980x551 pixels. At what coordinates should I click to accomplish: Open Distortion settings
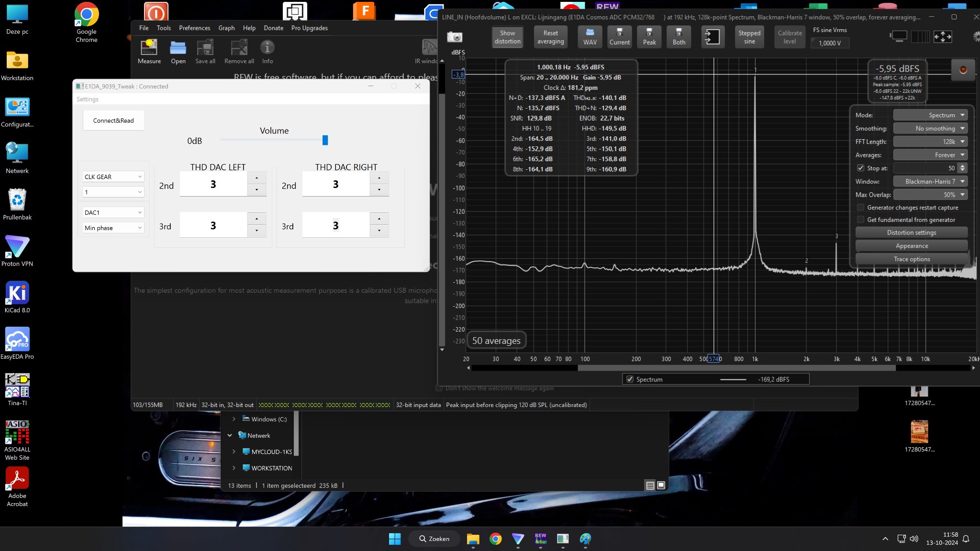point(911,232)
